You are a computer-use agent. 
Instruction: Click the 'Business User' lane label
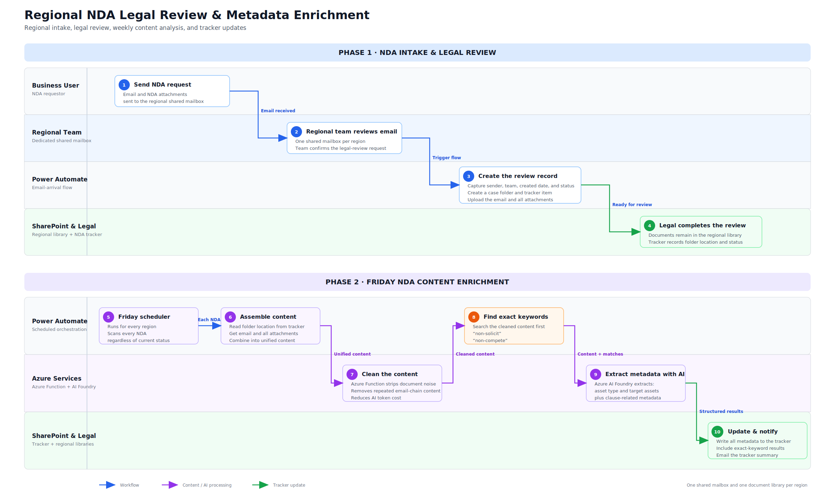pos(56,85)
